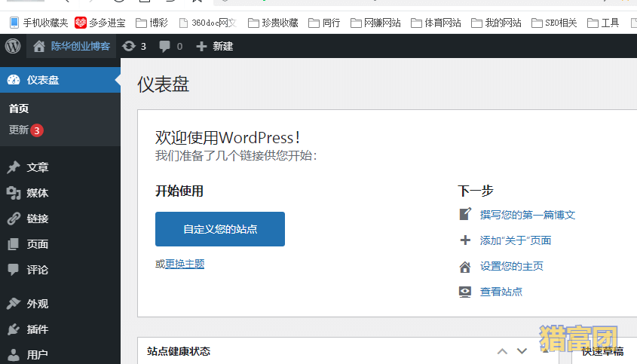Open 多多进宝 bookmark
Image resolution: width=637 pixels, height=364 pixels.
tap(100, 23)
